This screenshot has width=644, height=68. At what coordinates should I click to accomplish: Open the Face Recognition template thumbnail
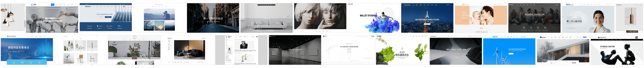pos(588,18)
